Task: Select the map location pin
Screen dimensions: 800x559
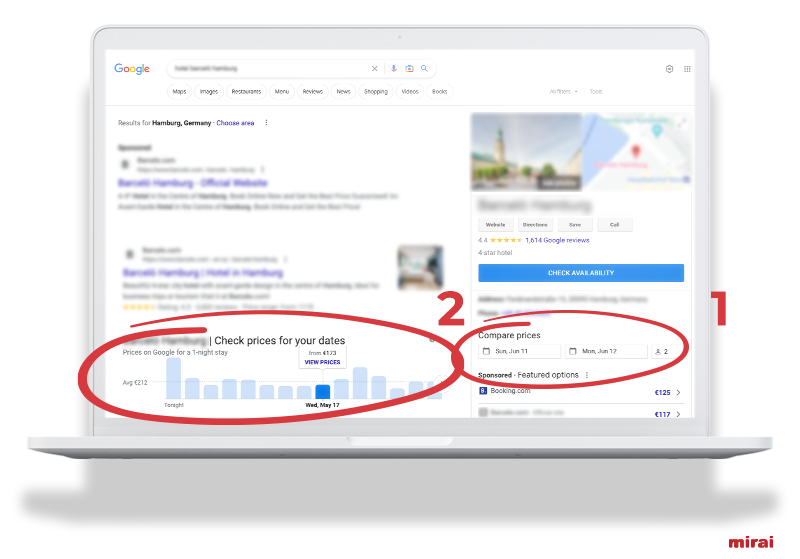Action: pos(636,151)
